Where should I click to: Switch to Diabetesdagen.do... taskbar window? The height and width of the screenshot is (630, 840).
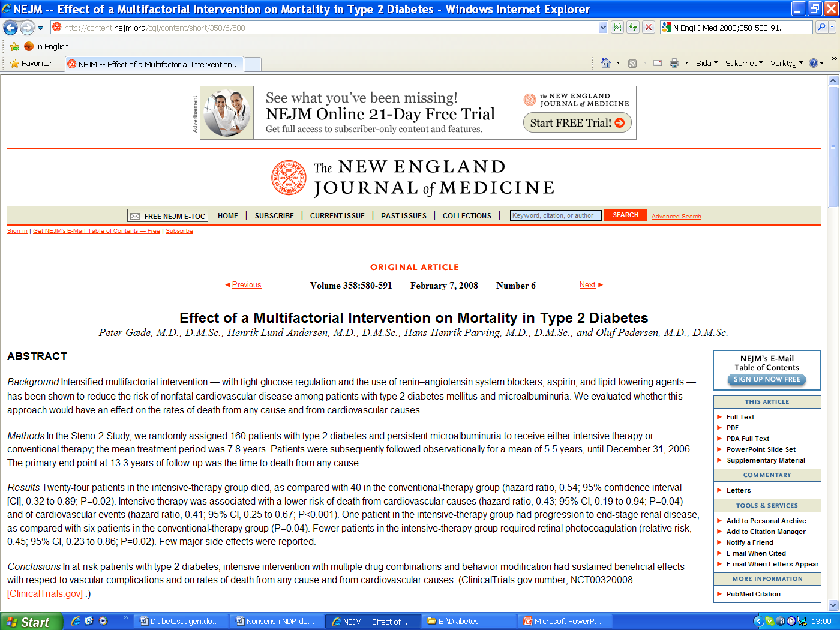pyautogui.click(x=181, y=622)
